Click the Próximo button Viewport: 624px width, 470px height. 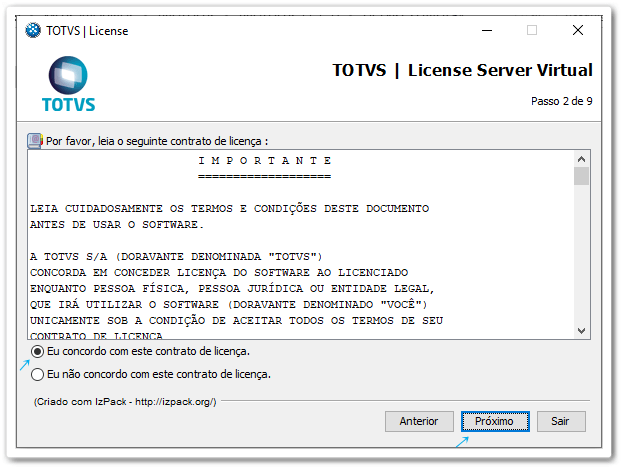point(495,421)
